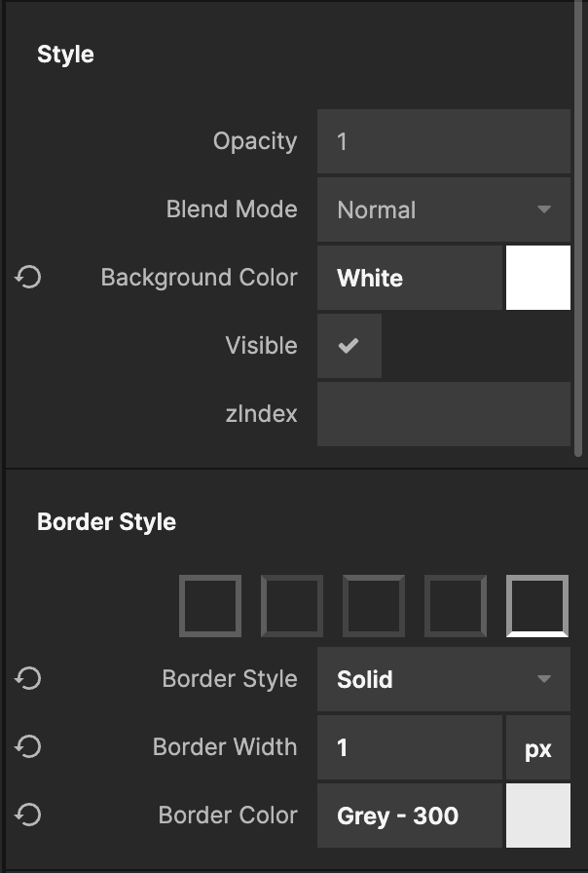Click the Background Color name field White
The image size is (588, 873).
tap(409, 278)
